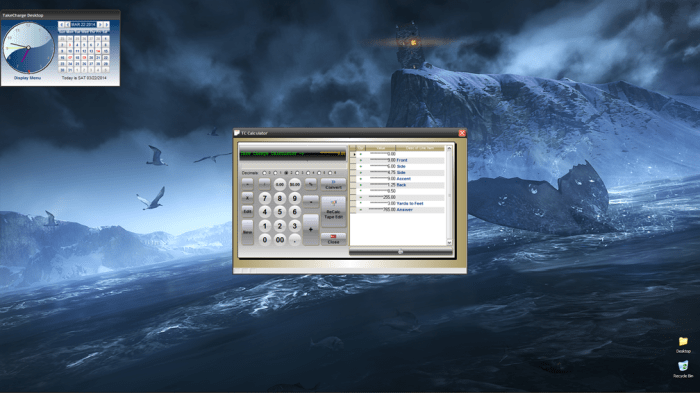Select the Decimals 2 radio button

(286, 173)
